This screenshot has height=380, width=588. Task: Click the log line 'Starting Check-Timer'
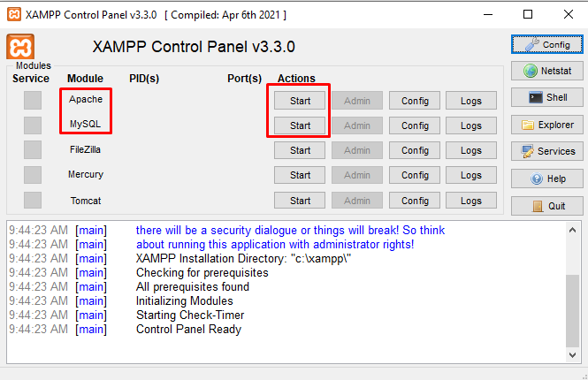[190, 315]
